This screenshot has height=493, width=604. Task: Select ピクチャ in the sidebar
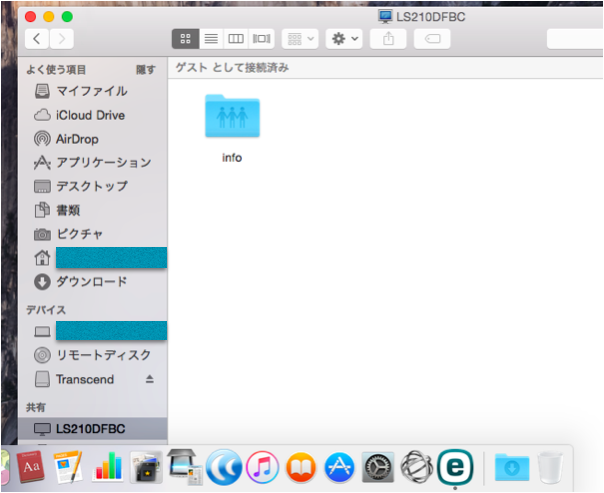click(92, 234)
